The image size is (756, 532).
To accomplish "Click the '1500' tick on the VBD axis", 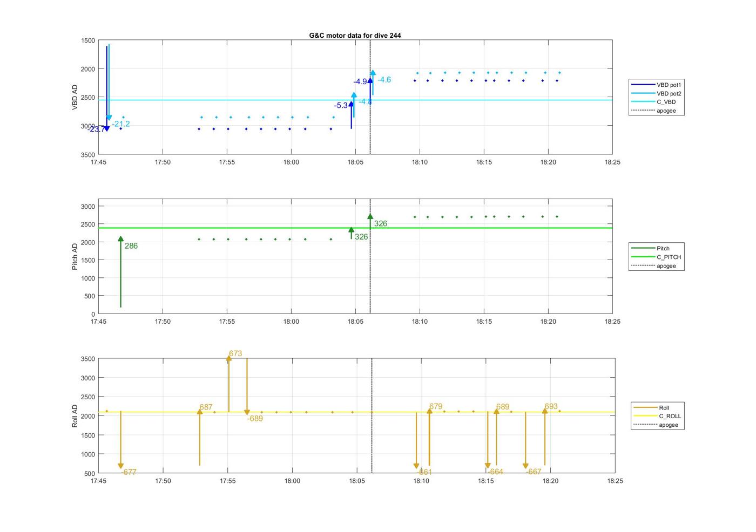I will point(88,40).
